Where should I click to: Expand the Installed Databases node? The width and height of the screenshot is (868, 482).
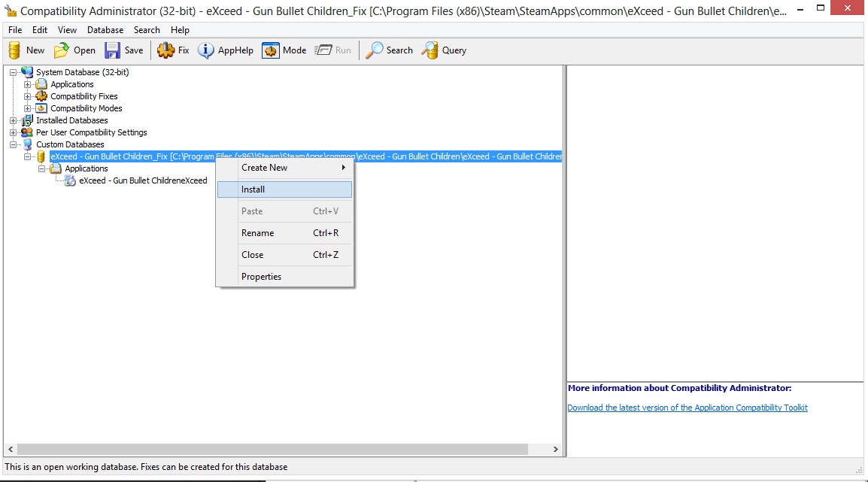(x=14, y=120)
